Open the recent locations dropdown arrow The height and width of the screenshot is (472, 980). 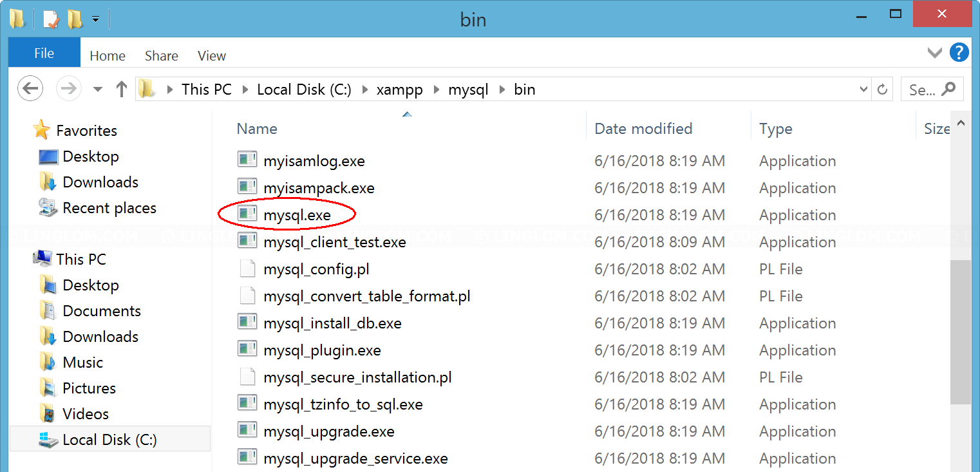98,90
